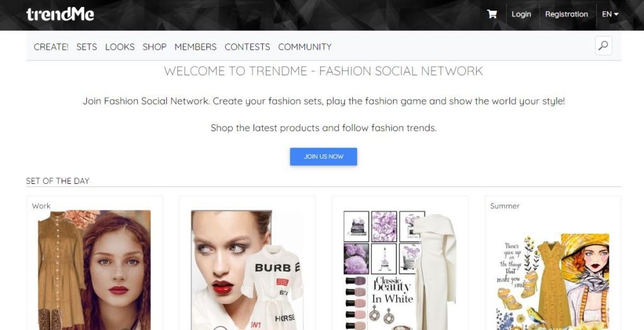This screenshot has width=644, height=330.
Task: Navigate to MEMBERS page
Action: pyautogui.click(x=196, y=47)
